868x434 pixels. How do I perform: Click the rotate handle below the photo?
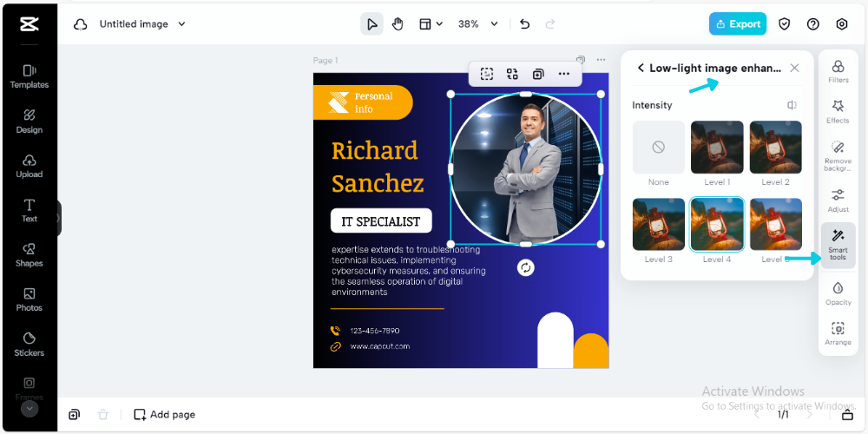click(x=525, y=268)
